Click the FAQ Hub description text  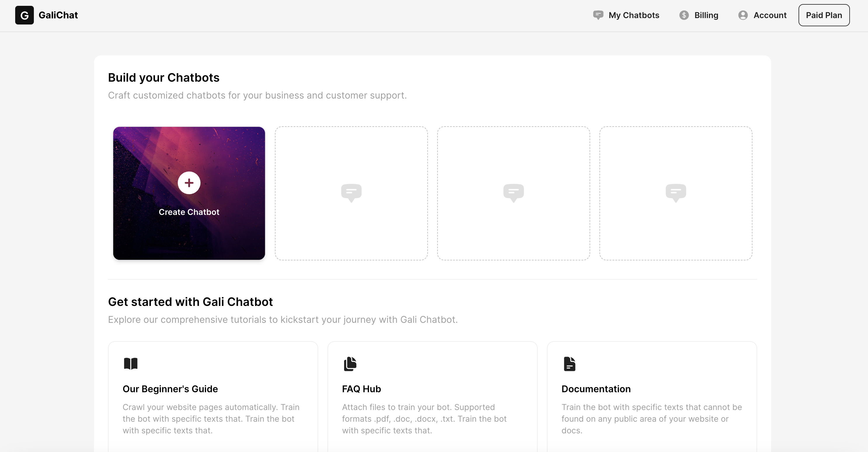[x=424, y=419]
